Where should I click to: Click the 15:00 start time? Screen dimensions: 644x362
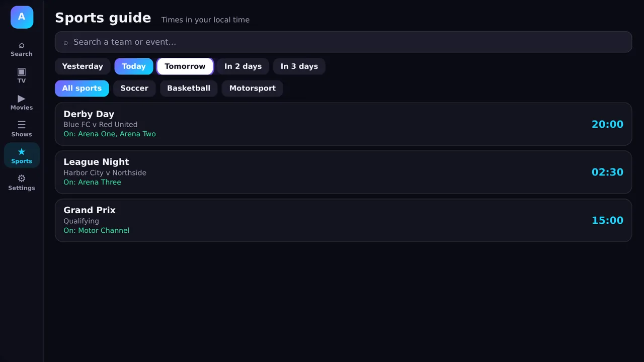tap(607, 221)
